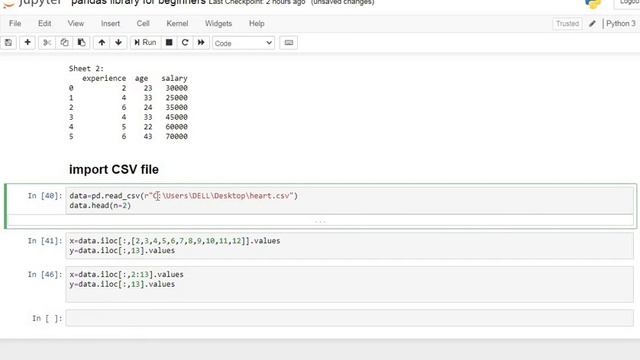Image resolution: width=640 pixels, height=360 pixels.
Task: Click the salary column header in output
Action: click(174, 78)
